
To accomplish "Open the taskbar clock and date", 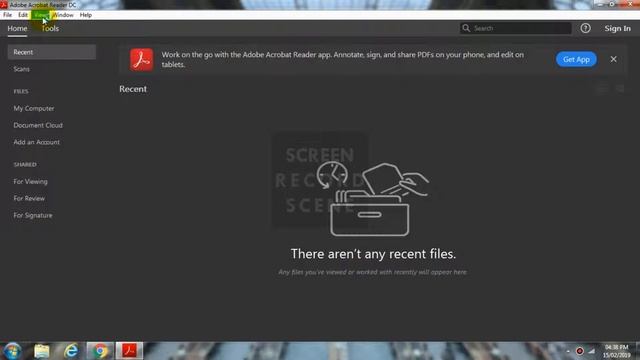I will 616,351.
